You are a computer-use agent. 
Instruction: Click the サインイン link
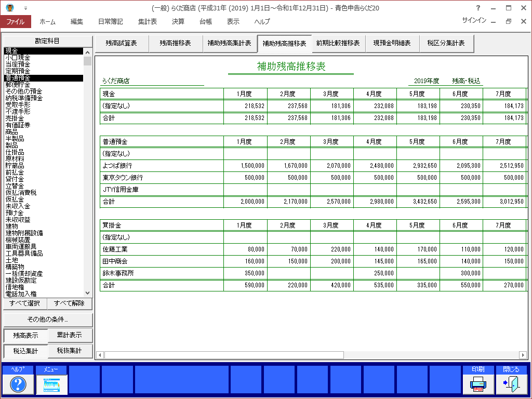coord(474,20)
